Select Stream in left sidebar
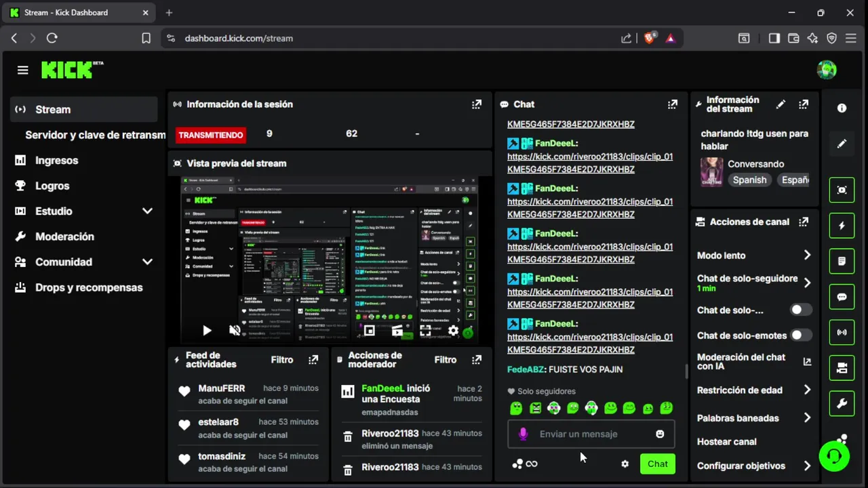 (84, 110)
